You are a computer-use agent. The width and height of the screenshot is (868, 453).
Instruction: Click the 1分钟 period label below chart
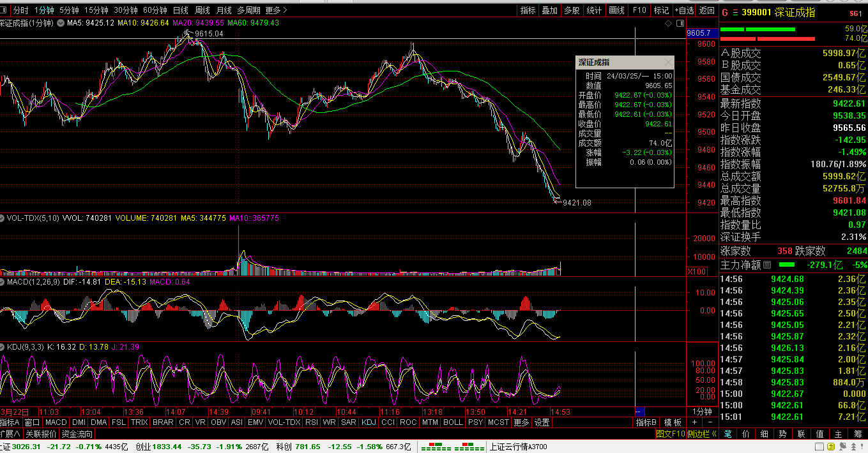click(x=702, y=412)
